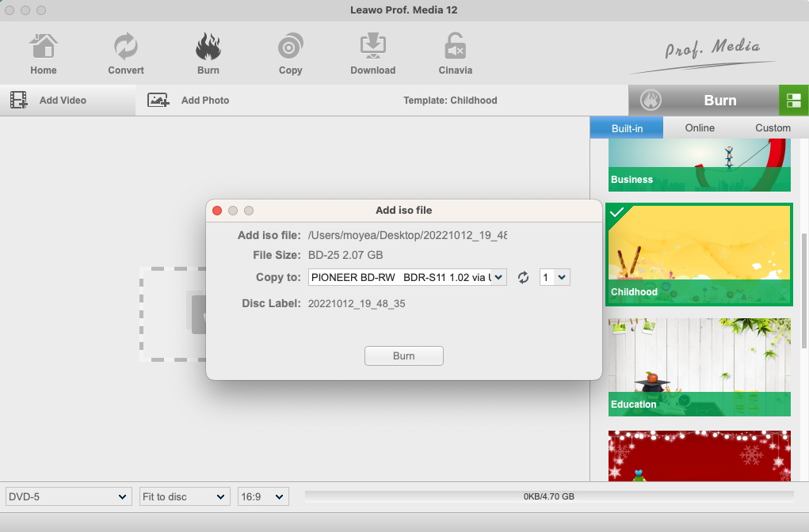Click the disc capacity progress bar
This screenshot has width=809, height=532.
pyautogui.click(x=549, y=496)
